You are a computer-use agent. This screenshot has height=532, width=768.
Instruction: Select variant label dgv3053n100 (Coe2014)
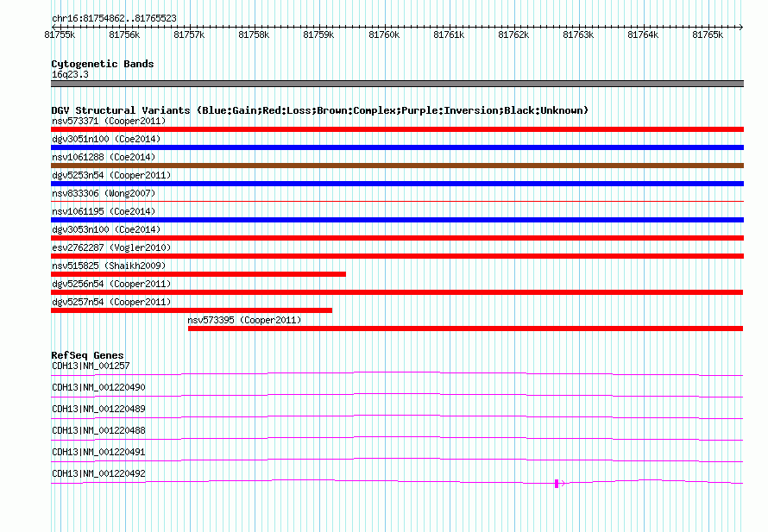[x=106, y=229]
